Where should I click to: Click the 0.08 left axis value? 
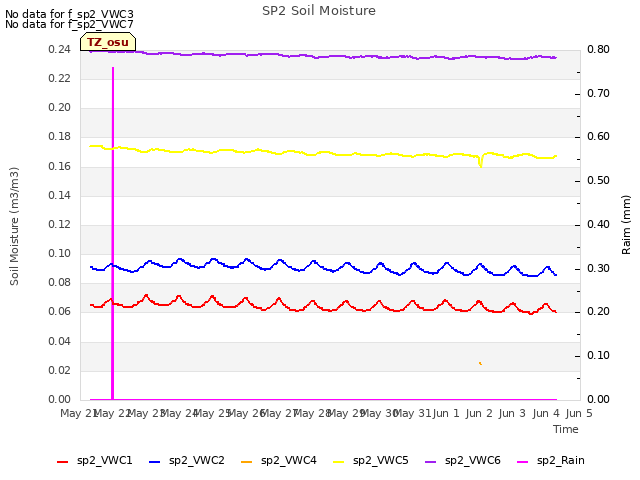tap(60, 282)
